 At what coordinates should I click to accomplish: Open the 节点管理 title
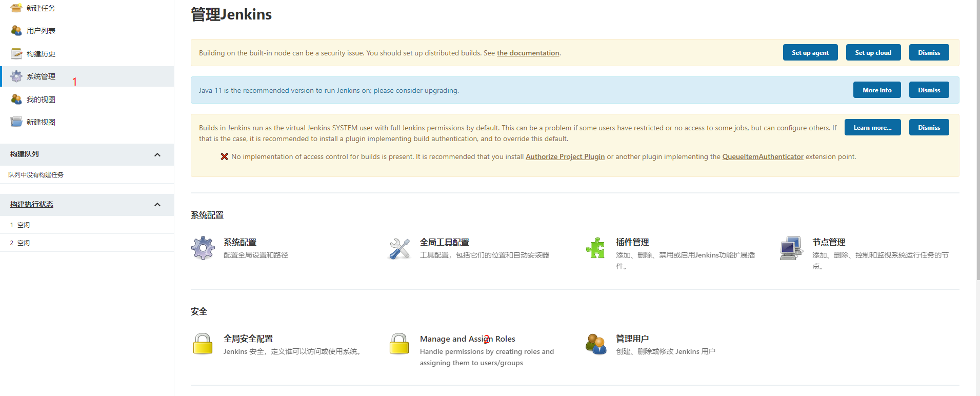pos(829,242)
